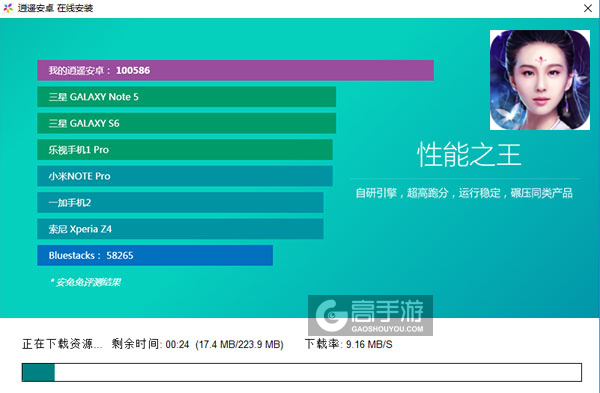This screenshot has width=600, height=393.
Task: Select the 乐视手机1 Pro bar
Action: pyautogui.click(x=185, y=150)
